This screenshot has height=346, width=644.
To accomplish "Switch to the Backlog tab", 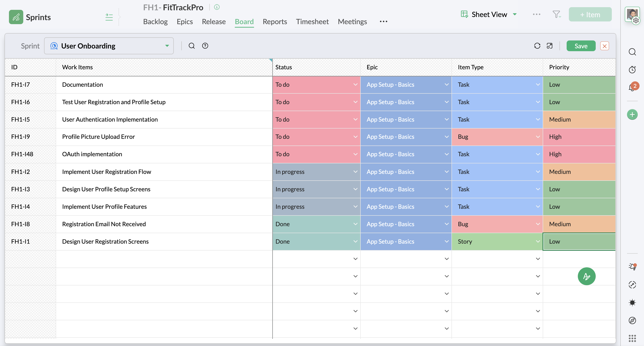I will tap(155, 22).
